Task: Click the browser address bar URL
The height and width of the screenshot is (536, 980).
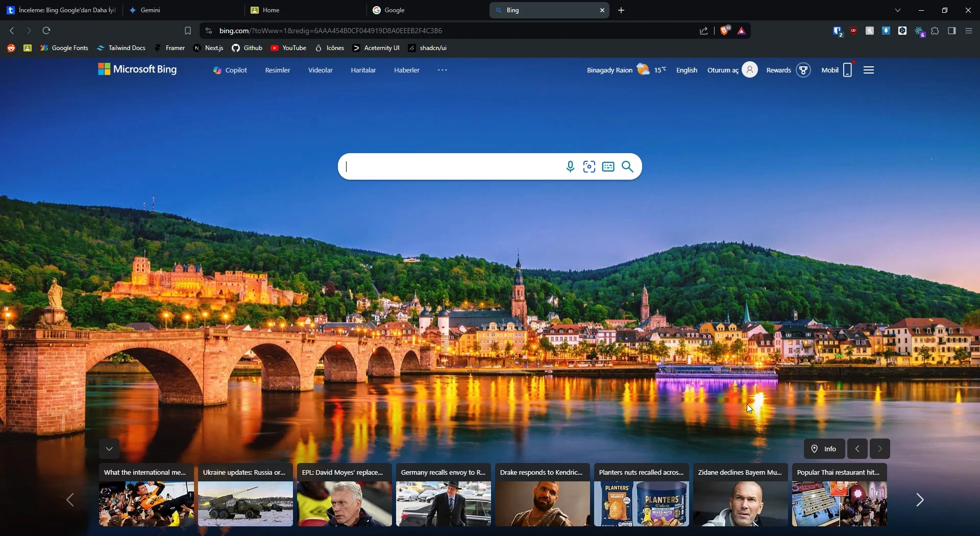Action: click(x=331, y=31)
